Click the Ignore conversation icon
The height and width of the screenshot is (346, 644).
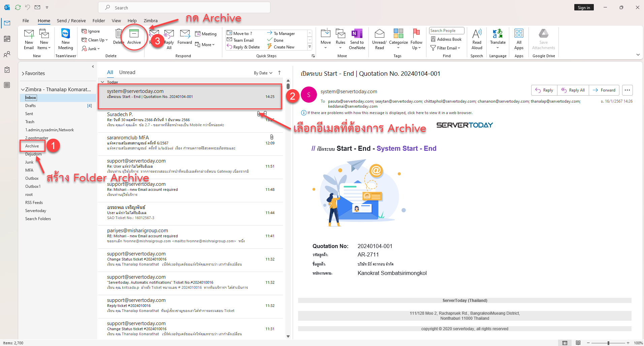pos(84,31)
